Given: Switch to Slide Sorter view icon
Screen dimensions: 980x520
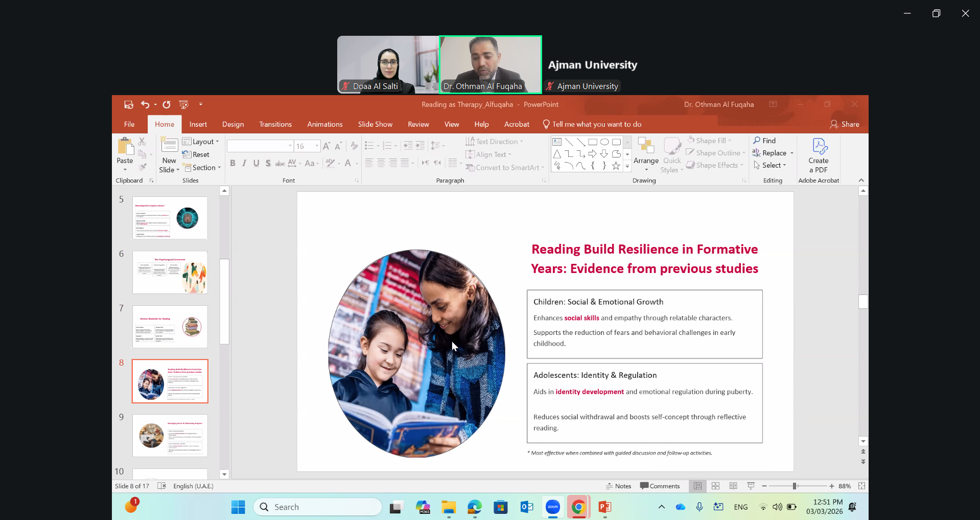Looking at the screenshot, I should (x=715, y=486).
